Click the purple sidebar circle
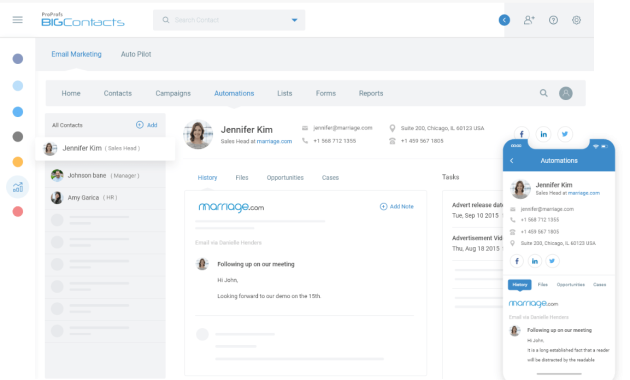Viewport: 630px width, 380px height. click(18, 59)
